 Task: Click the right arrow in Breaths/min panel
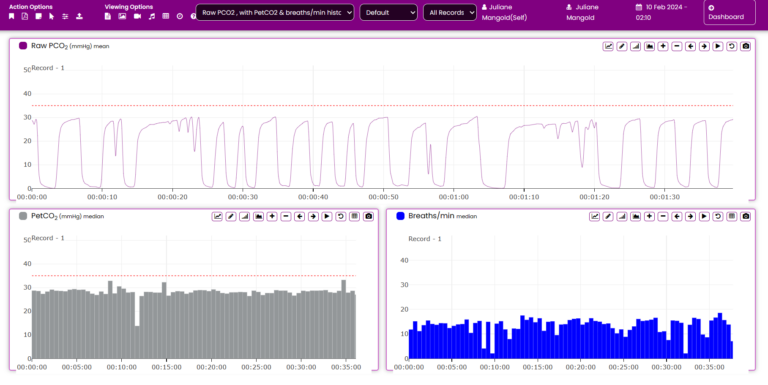click(691, 216)
